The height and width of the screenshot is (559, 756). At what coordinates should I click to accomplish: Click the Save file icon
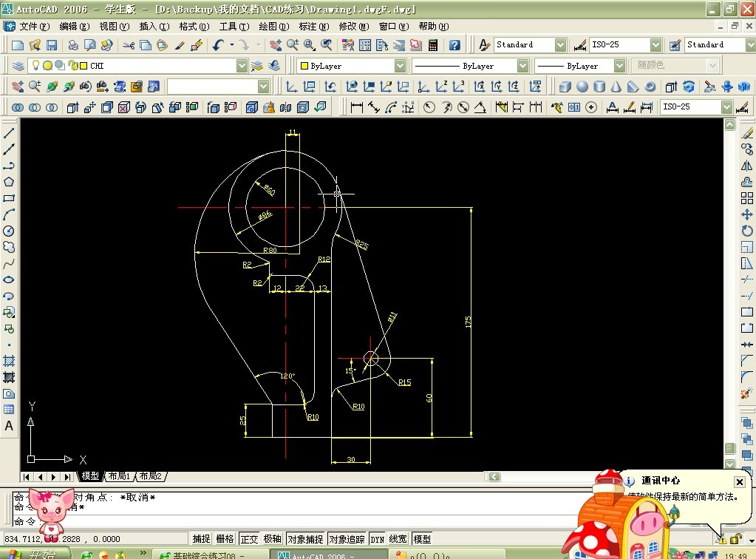click(52, 45)
